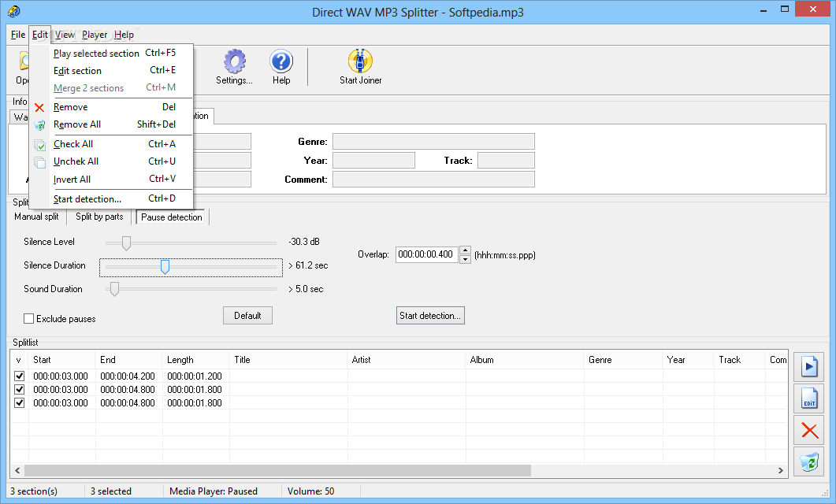Switch to the Manual split tab
Image resolution: width=836 pixels, height=504 pixels.
(37, 217)
